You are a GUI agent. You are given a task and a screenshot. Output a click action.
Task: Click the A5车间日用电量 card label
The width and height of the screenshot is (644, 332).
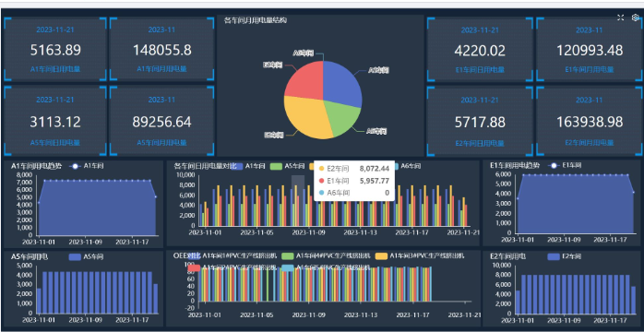coord(55,142)
